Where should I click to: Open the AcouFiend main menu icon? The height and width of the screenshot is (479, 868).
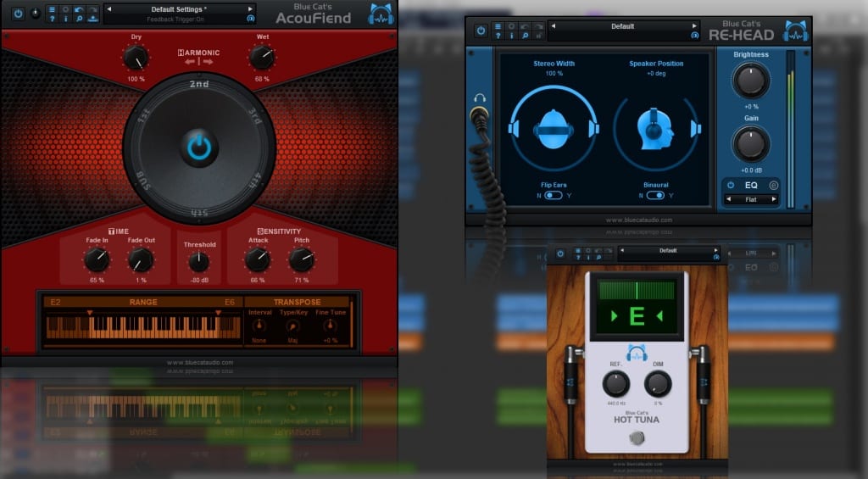52,9
